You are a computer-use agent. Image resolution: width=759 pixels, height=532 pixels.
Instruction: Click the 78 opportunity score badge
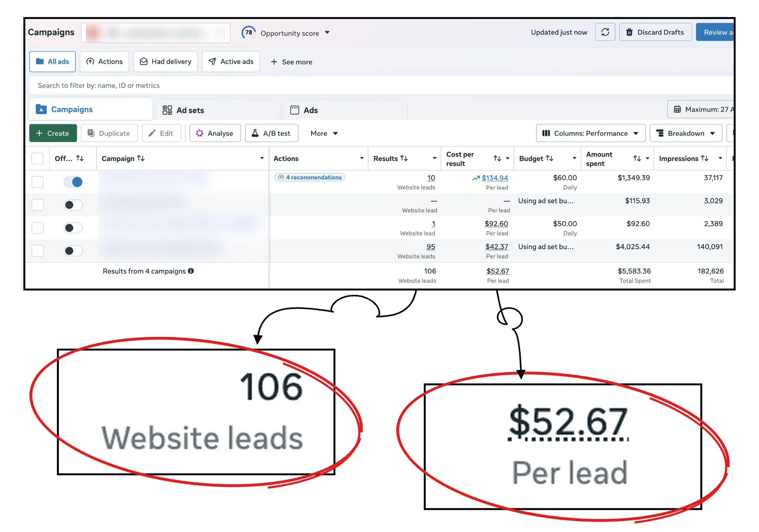[x=249, y=32]
